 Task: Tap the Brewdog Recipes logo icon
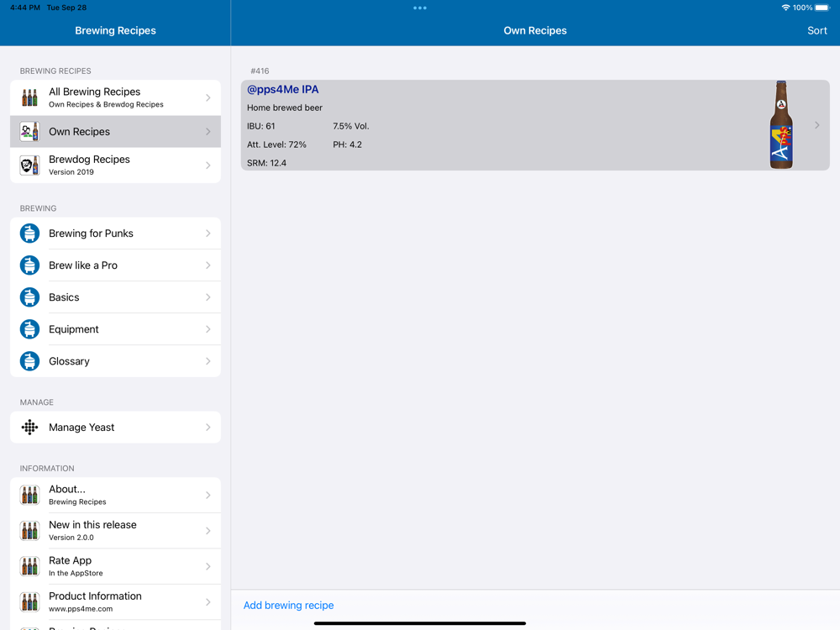[x=29, y=165]
